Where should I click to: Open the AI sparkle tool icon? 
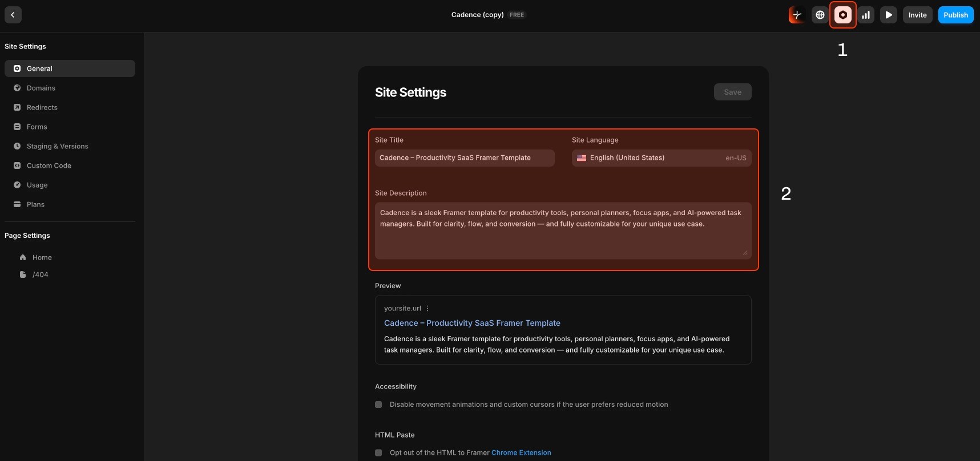(797, 15)
